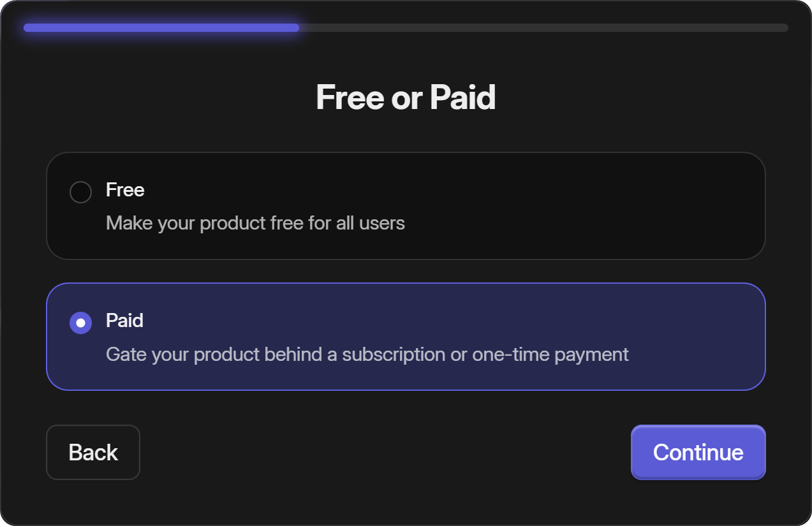Proceed to the next step via Continue
This screenshot has width=812, height=526.
[697, 452]
